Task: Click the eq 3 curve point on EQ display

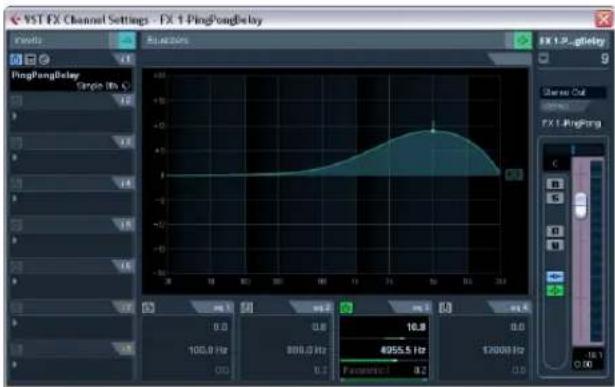Action: tap(433, 131)
